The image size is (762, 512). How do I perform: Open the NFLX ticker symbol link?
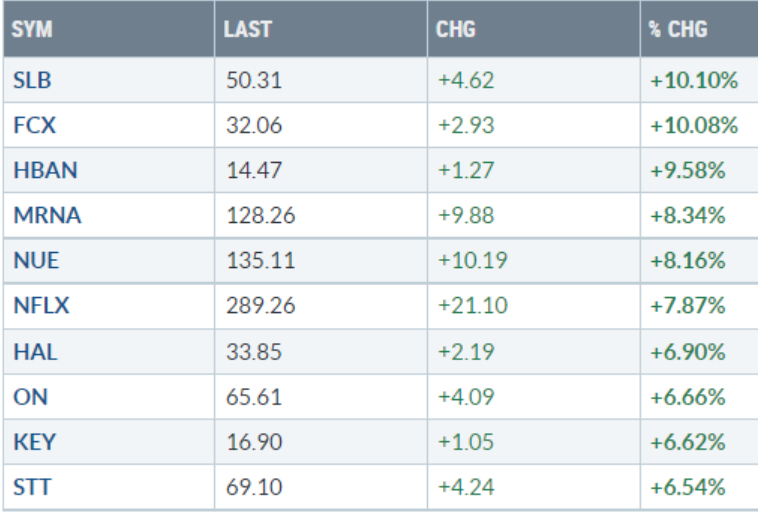(42, 306)
